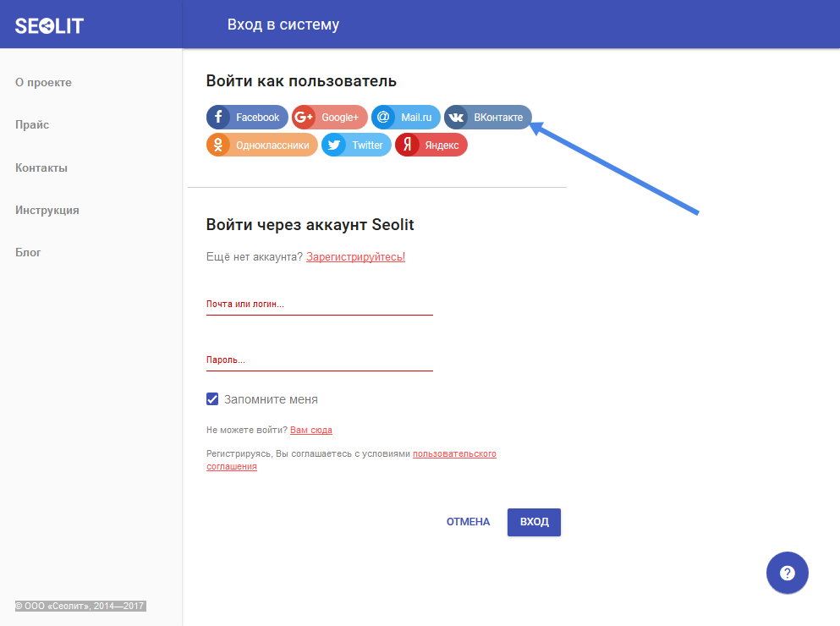Open the О проекте menu item
Viewport: 840px width, 626px height.
click(x=43, y=83)
